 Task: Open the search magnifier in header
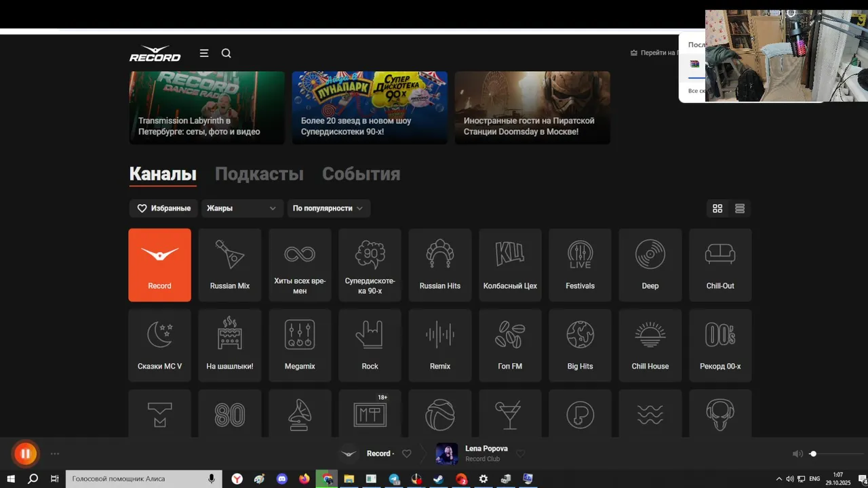click(x=226, y=54)
